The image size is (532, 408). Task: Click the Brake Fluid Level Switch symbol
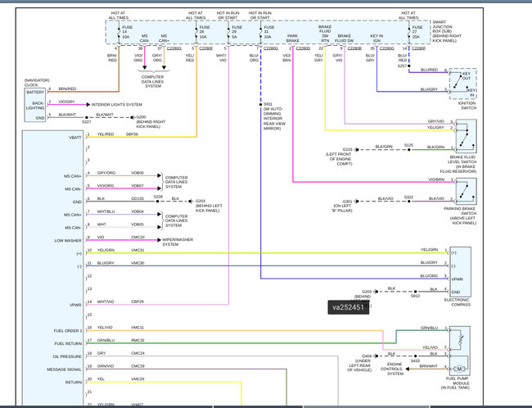click(466, 136)
